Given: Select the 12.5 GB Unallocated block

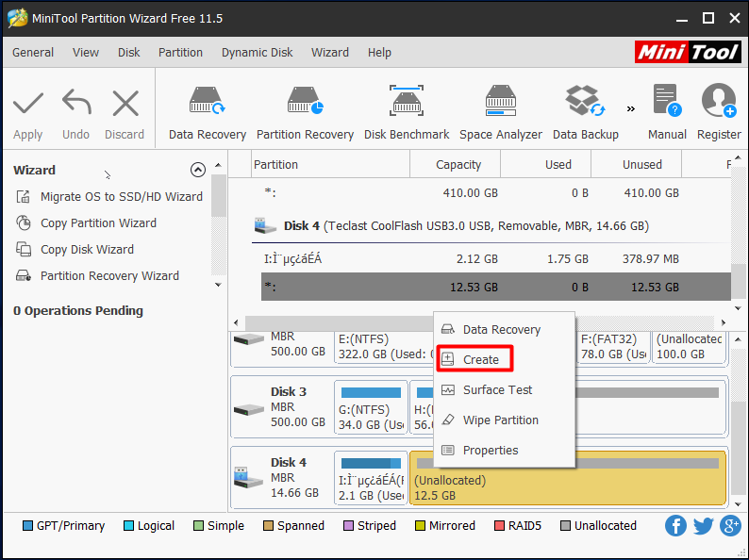Looking at the screenshot, I should click(568, 478).
